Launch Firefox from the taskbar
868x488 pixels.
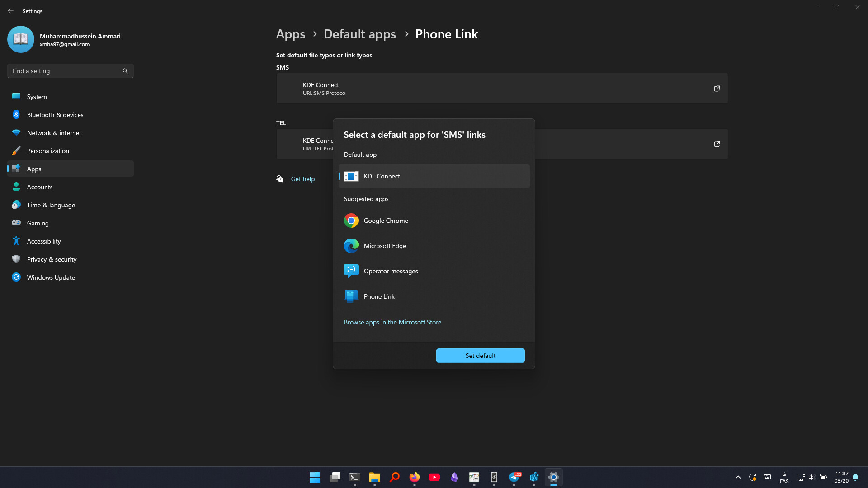414,477
